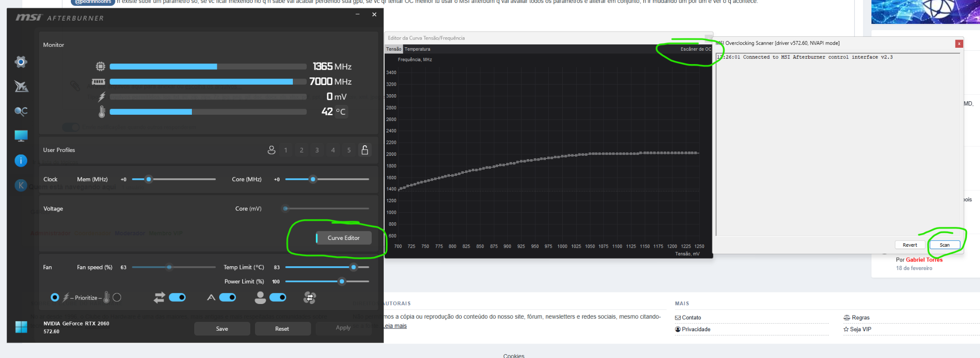Open the OC Scanner sidebar icon
Image resolution: width=980 pixels, height=358 pixels.
pyautogui.click(x=21, y=111)
